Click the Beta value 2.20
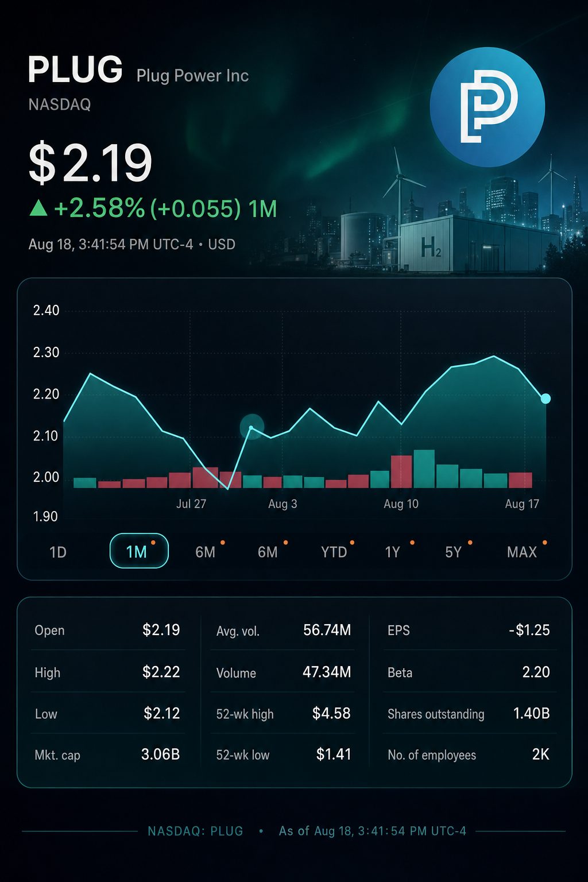The width and height of the screenshot is (588, 882). tap(536, 672)
